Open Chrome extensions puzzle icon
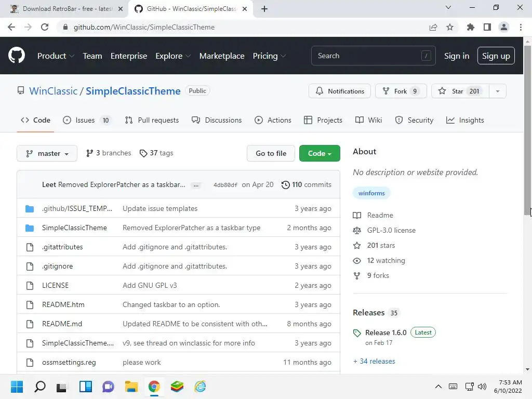The width and height of the screenshot is (532, 399). pos(470,27)
